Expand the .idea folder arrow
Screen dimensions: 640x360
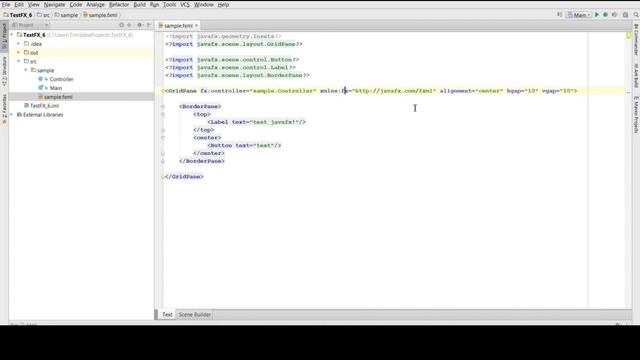click(18, 43)
